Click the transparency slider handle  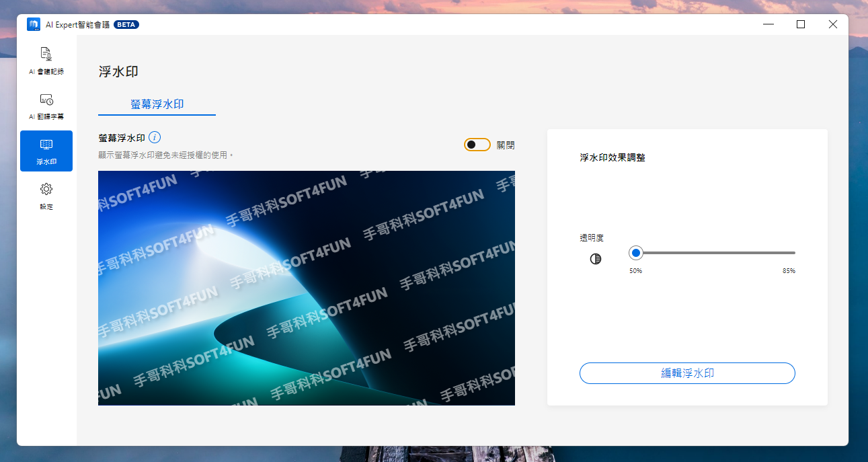[x=635, y=253]
